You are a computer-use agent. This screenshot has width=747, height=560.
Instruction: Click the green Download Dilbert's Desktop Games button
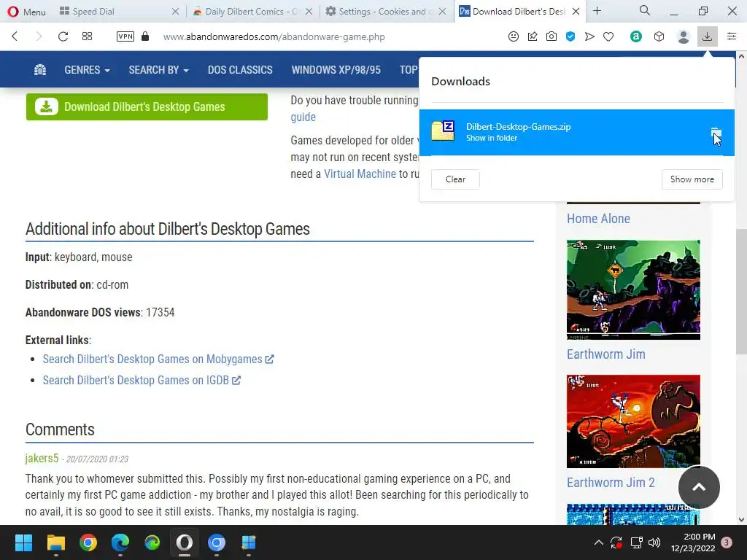click(x=147, y=106)
